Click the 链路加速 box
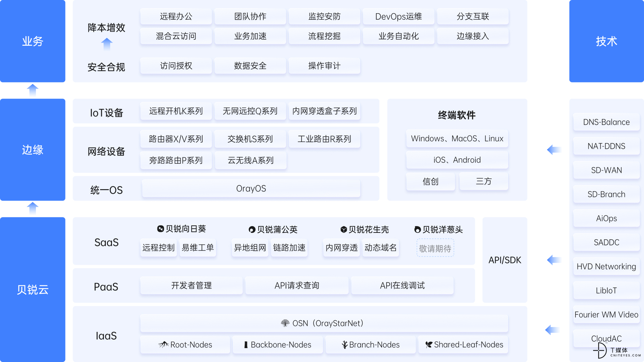Image resolution: width=644 pixels, height=362 pixels. [x=289, y=248]
